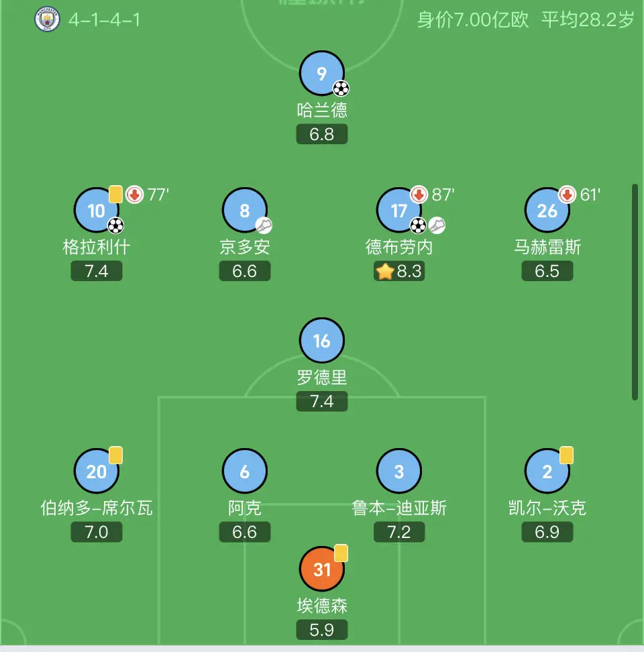Click the goal ball icon on number 17

(418, 225)
